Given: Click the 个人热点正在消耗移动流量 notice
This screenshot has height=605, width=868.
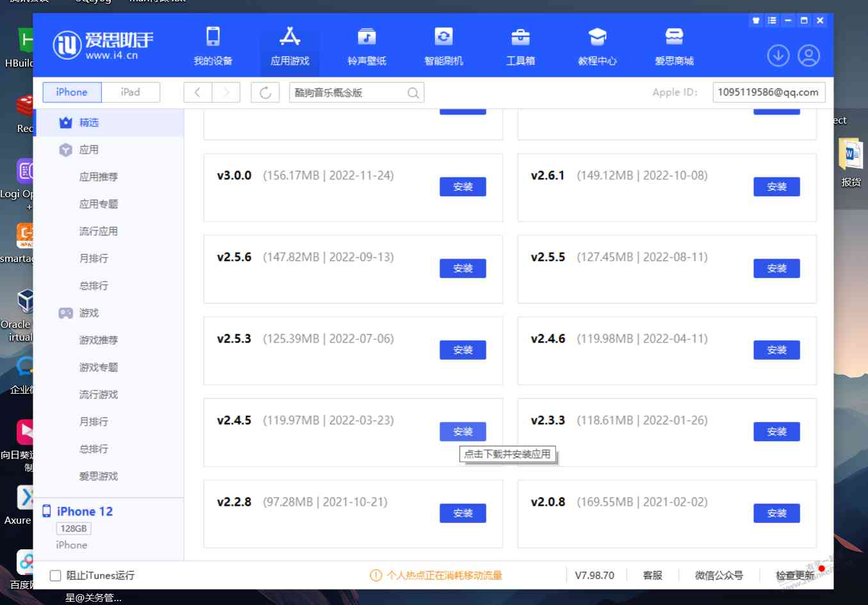Looking at the screenshot, I should point(444,576).
